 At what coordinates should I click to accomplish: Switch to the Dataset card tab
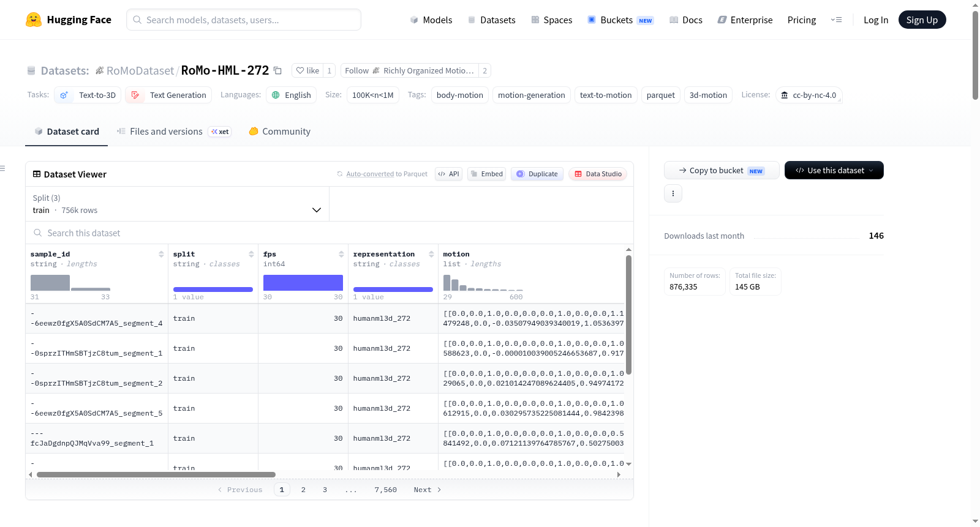(x=66, y=132)
